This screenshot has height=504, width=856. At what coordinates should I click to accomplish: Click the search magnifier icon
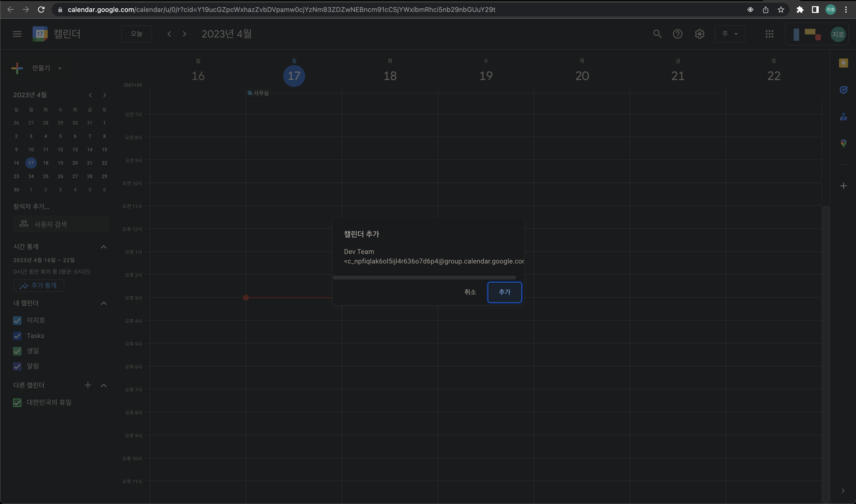pyautogui.click(x=657, y=34)
